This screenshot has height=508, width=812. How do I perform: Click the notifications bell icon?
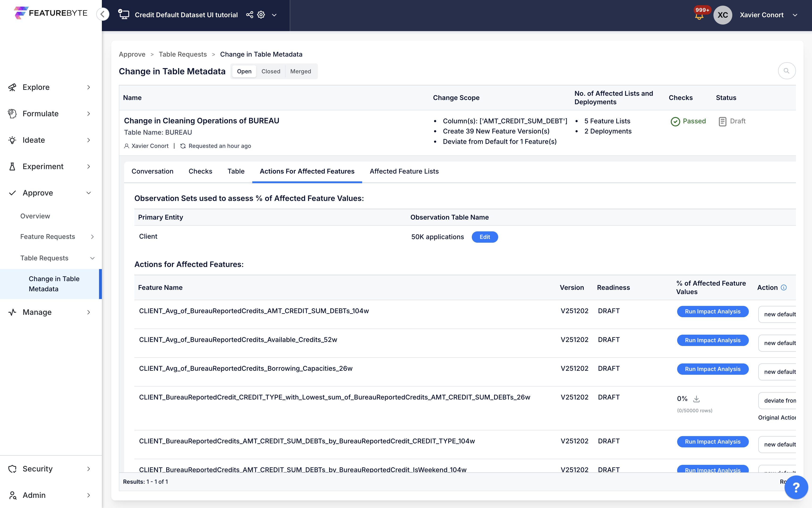tap(699, 16)
